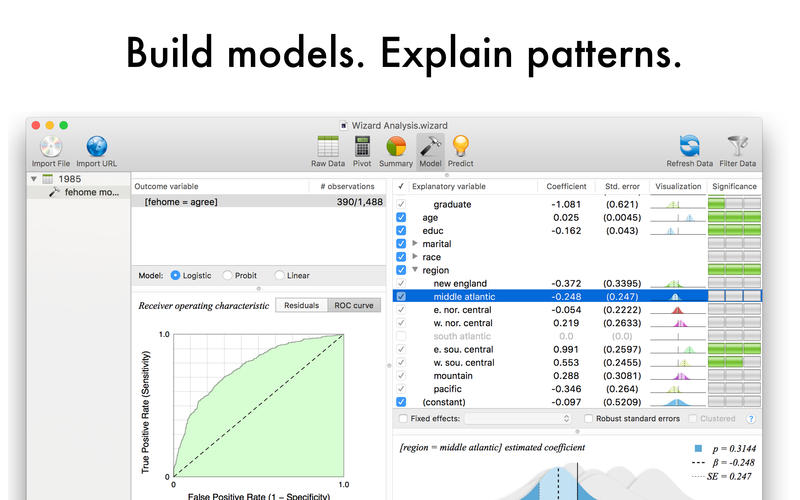The width and height of the screenshot is (800, 500).
Task: Select the 1985 table in sidebar
Action: (69, 179)
